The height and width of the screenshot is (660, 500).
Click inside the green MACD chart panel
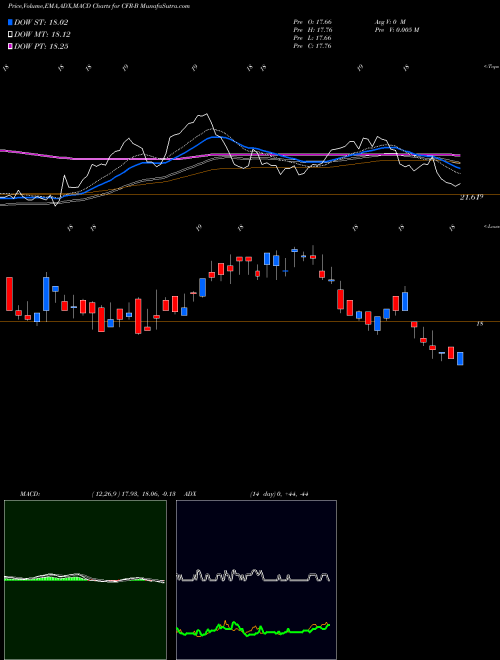coord(85,580)
